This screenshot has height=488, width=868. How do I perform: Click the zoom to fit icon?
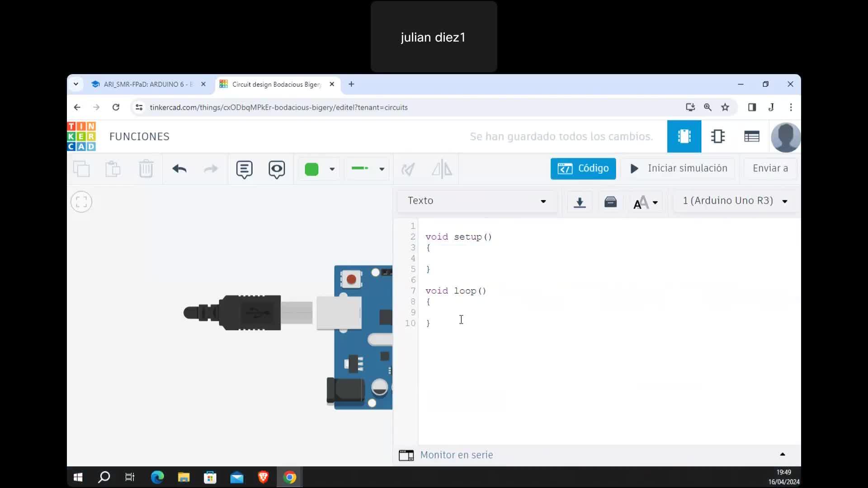pyautogui.click(x=81, y=202)
